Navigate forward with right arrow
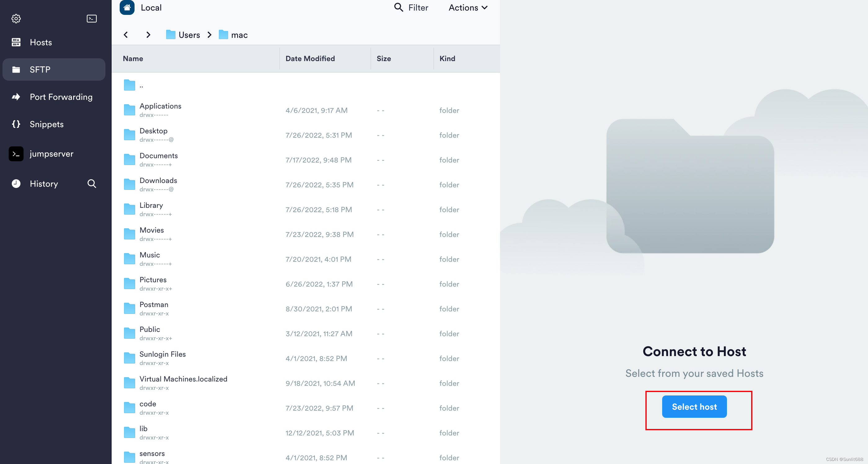868x464 pixels. coord(148,35)
